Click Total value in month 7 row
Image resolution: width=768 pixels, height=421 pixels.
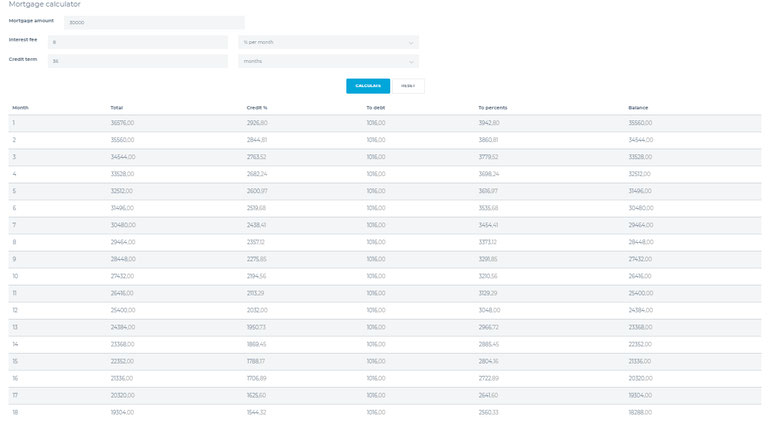point(123,225)
